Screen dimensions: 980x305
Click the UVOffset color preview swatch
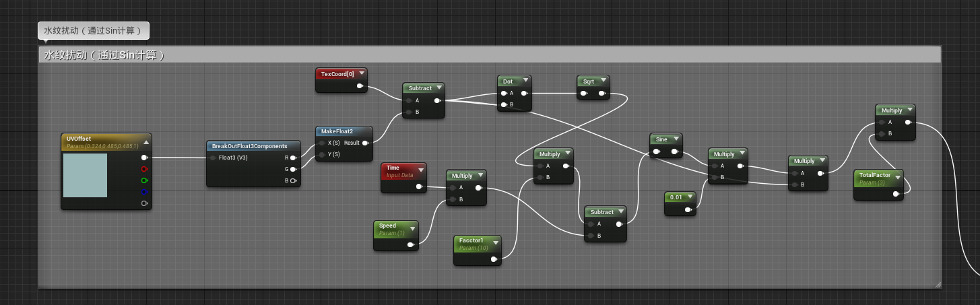(x=85, y=175)
